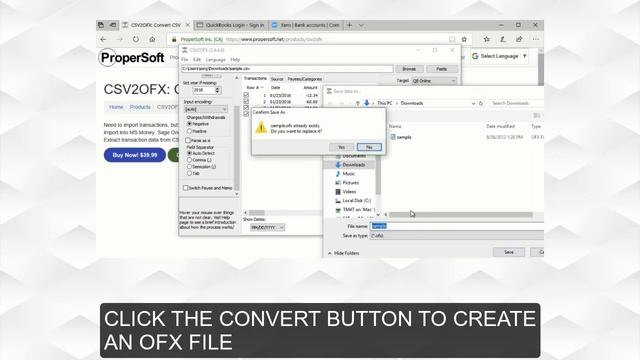Click the Save button in the save dialog
Image resolution: width=640 pixels, height=360 pixels.
coord(509,252)
